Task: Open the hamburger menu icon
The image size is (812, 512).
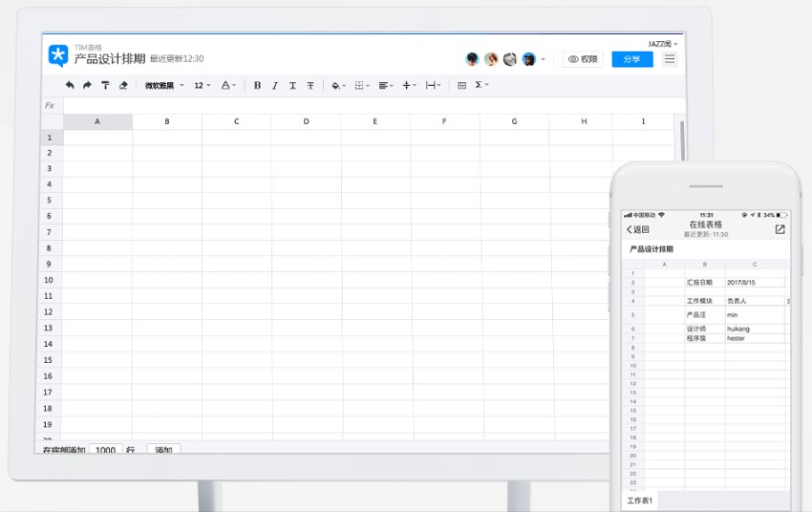Action: pos(670,59)
